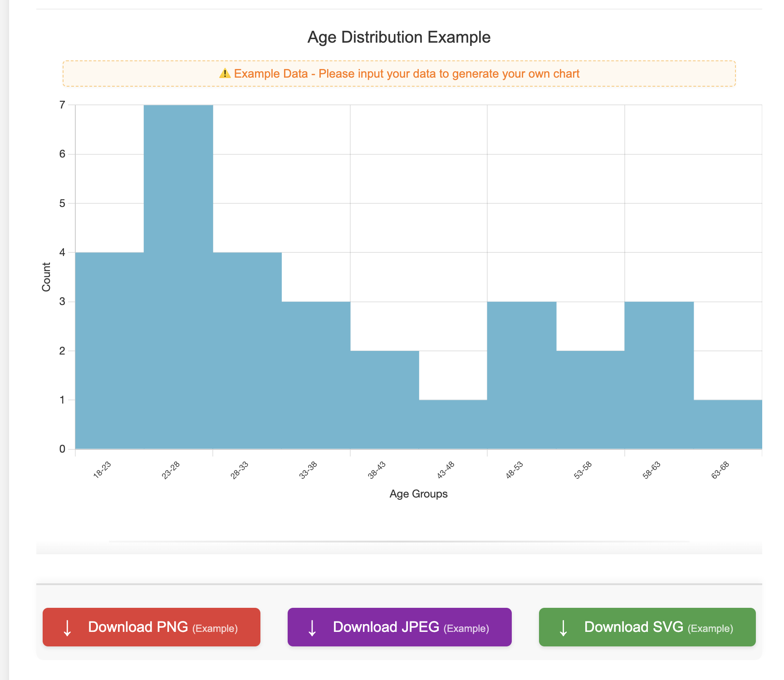Click the 63-68 bar at chart's right edge
784x680 pixels.
(728, 424)
